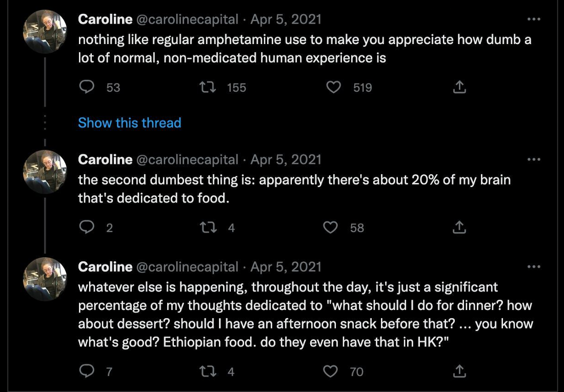
Task: Open more options on first tweet
Action: 534,19
